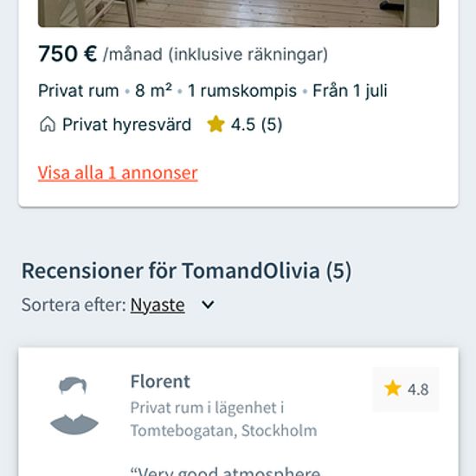The width and height of the screenshot is (476, 476).
Task: Click Florent's avatar silhouette icon
Action: pyautogui.click(x=74, y=405)
